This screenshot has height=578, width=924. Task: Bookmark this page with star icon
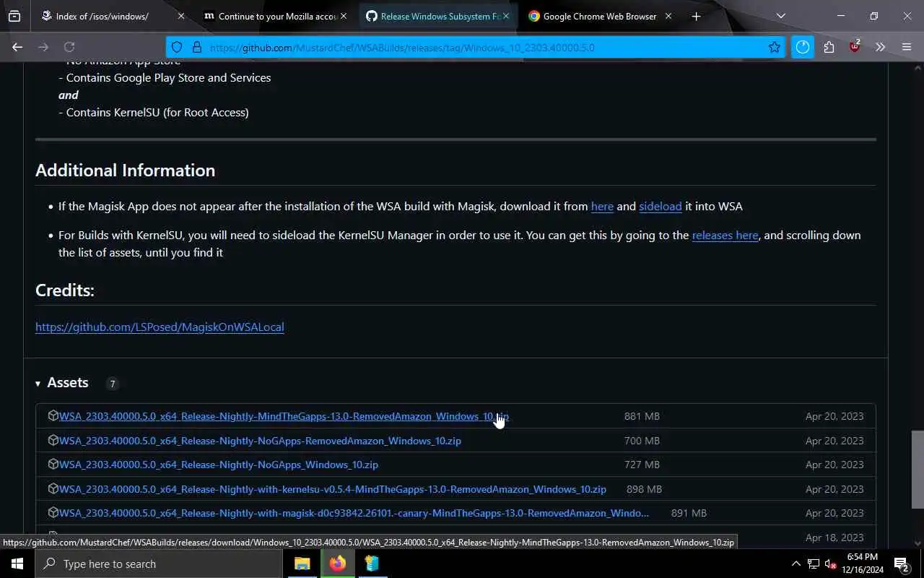pyautogui.click(x=775, y=47)
